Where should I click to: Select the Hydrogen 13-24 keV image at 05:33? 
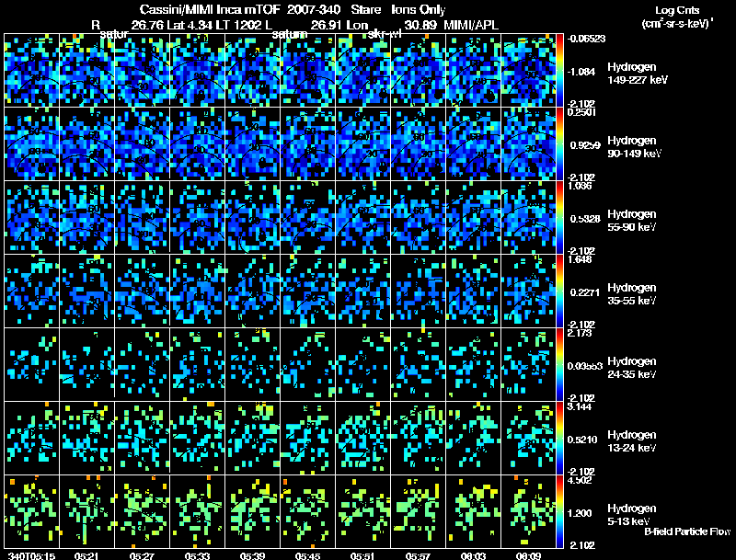pos(197,439)
